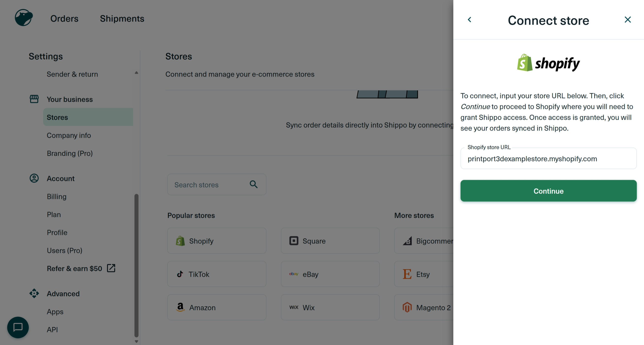Screen dimensions: 644x345
Task: Click the search magnifier icon
Action: point(254,184)
